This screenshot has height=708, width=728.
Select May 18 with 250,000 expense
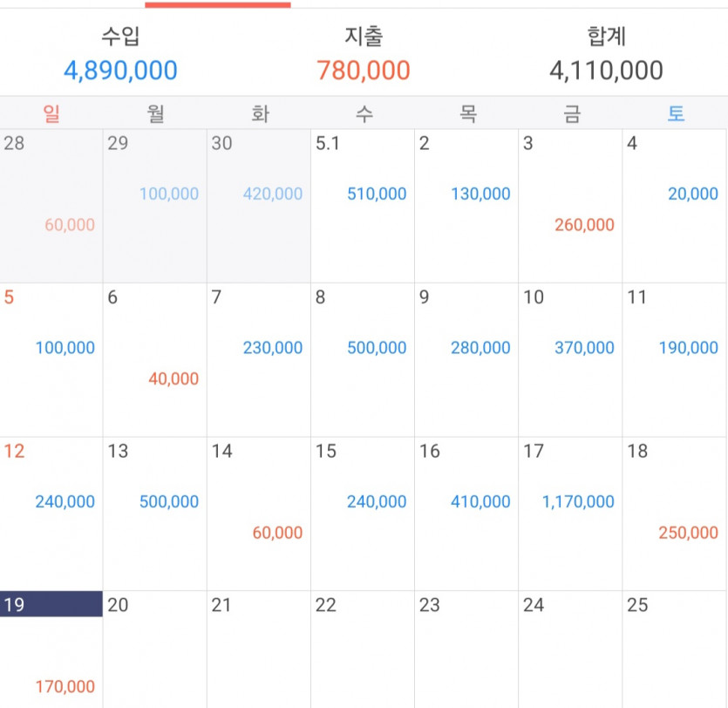click(675, 514)
